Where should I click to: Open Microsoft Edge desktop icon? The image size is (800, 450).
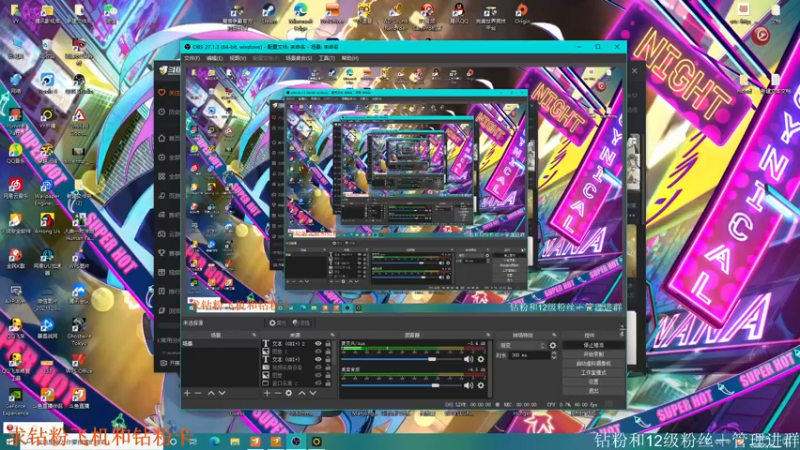(301, 15)
